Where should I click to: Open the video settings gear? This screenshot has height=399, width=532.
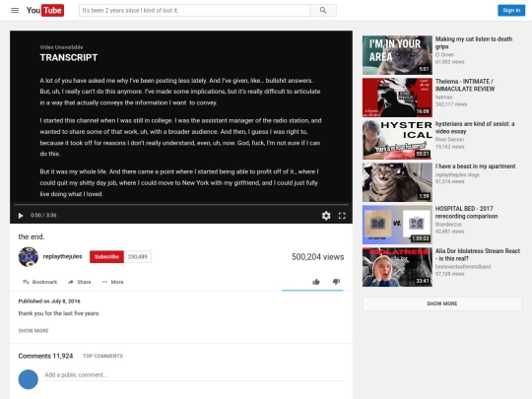click(x=326, y=216)
